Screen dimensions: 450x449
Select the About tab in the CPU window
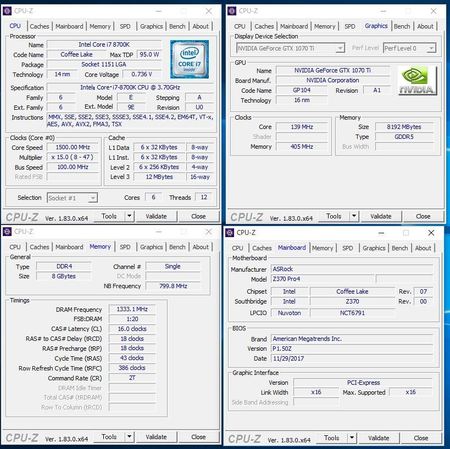[x=200, y=26]
